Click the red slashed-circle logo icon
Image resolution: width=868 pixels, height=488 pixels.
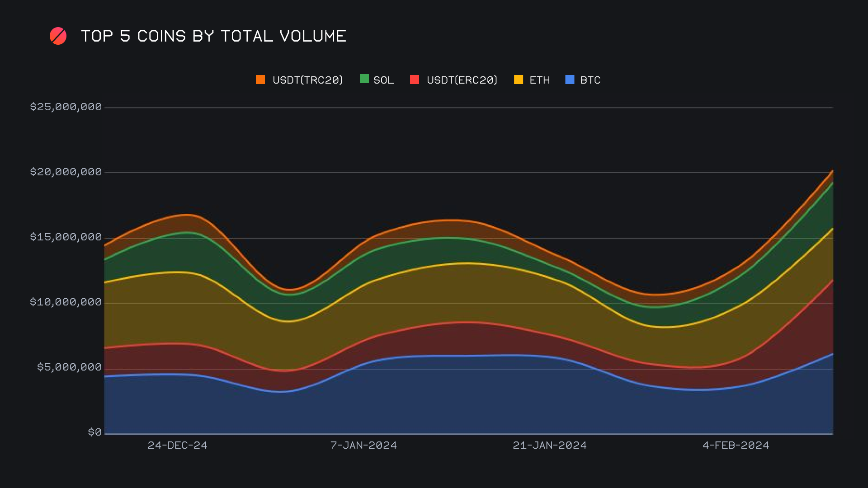click(x=58, y=36)
